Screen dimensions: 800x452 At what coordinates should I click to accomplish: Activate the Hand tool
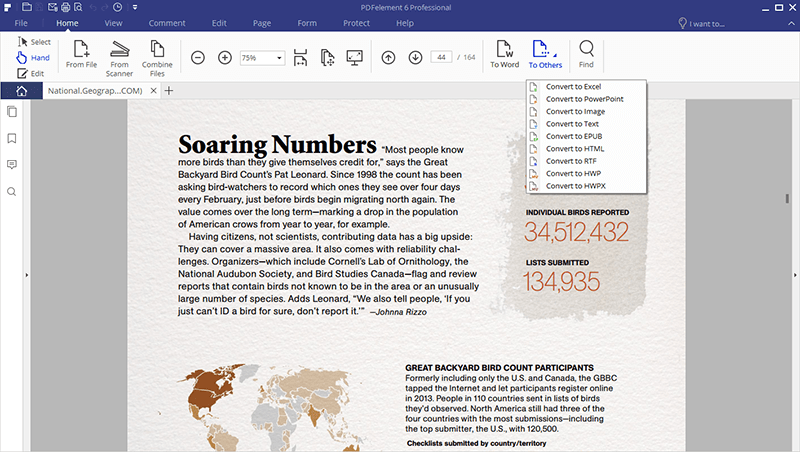coord(33,58)
